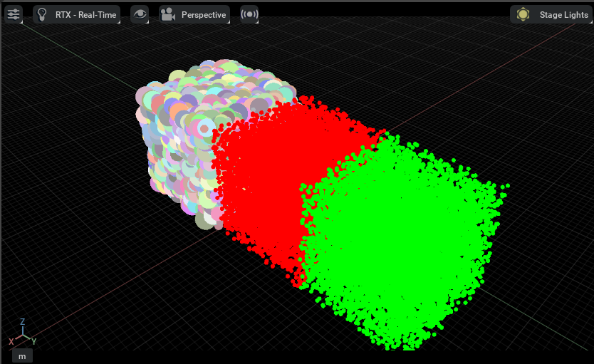
Task: Expand the Perspective camera dropdown
Action: (x=203, y=14)
